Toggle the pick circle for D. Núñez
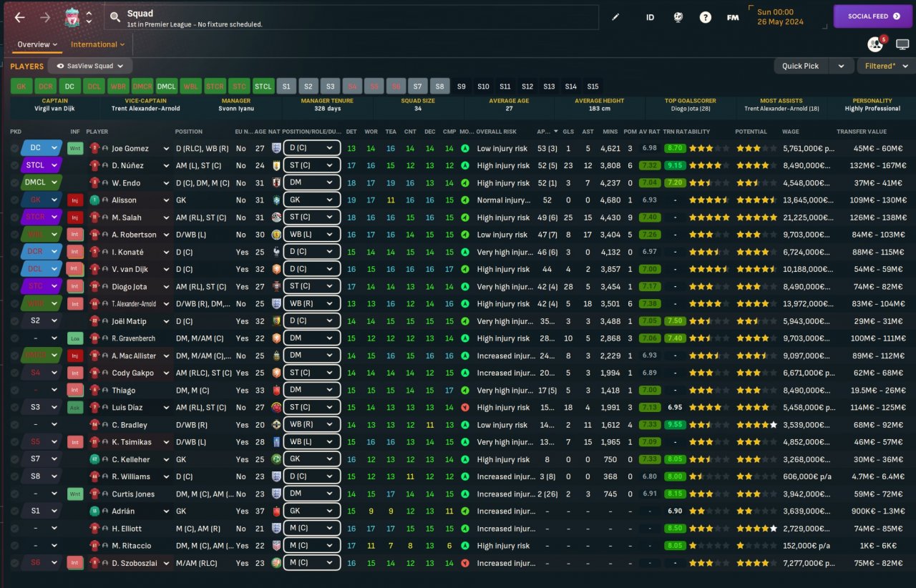This screenshot has width=916, height=588. 14,166
